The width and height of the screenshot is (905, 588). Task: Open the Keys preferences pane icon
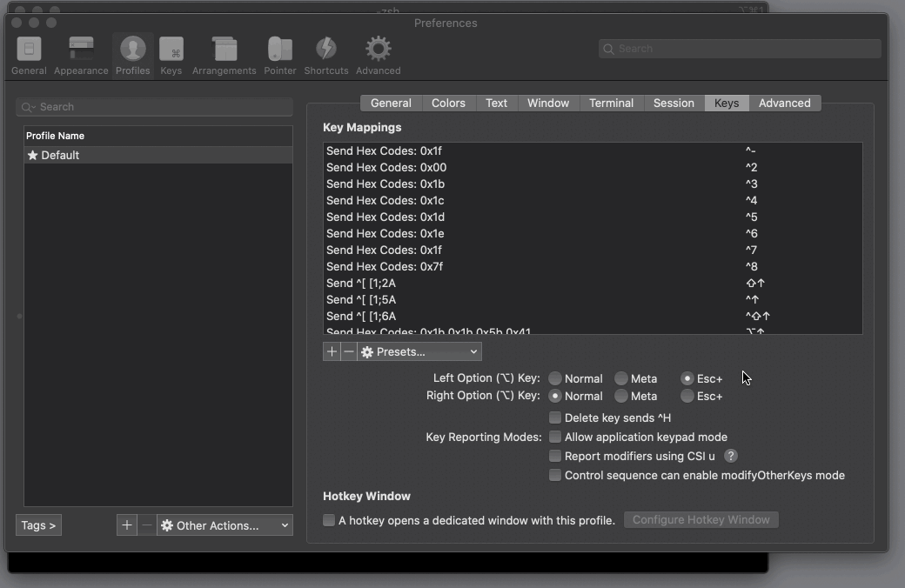171,54
